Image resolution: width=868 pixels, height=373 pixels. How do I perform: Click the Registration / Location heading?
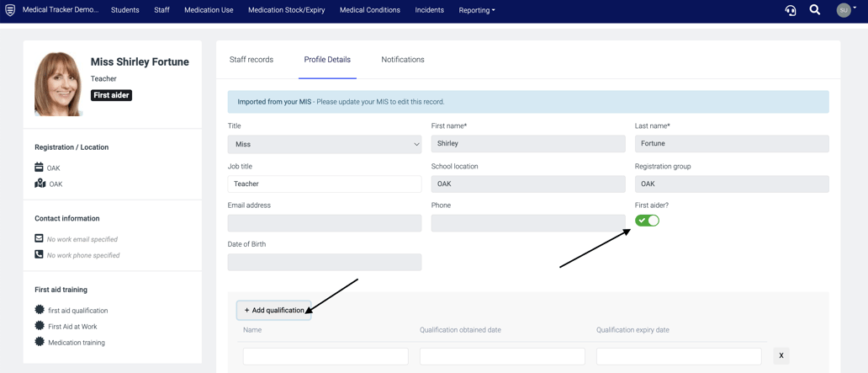pos(71,147)
